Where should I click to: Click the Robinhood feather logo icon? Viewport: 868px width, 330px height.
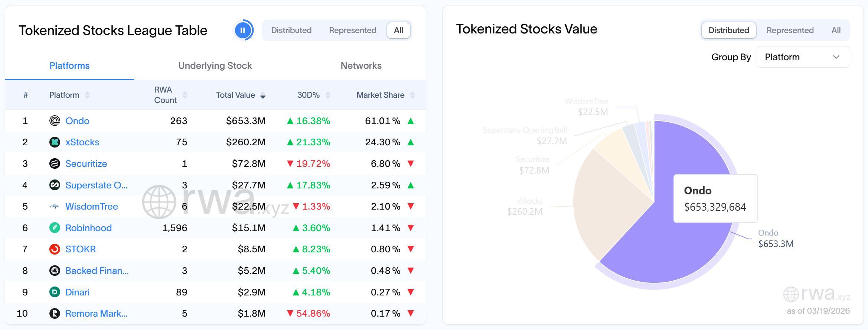(55, 228)
